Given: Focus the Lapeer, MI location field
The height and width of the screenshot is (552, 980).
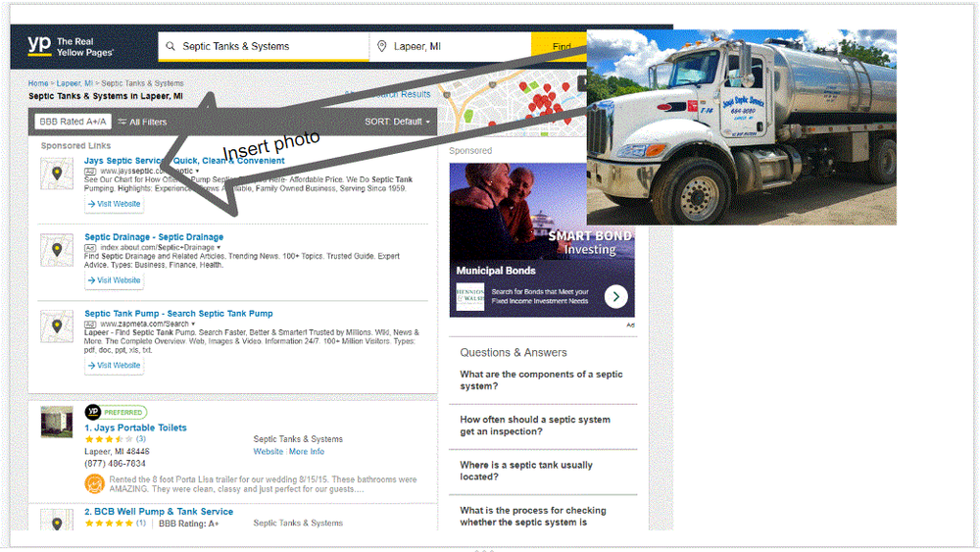Looking at the screenshot, I should coord(450,46).
